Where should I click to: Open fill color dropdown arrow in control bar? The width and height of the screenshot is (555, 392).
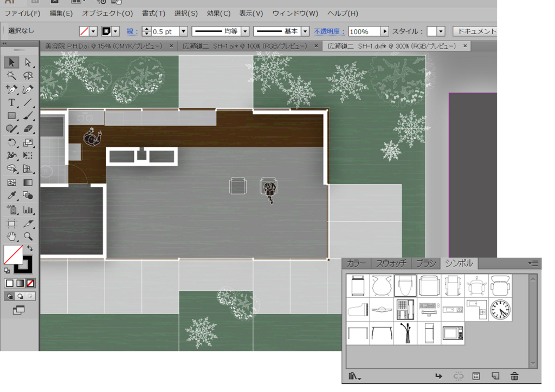[93, 31]
